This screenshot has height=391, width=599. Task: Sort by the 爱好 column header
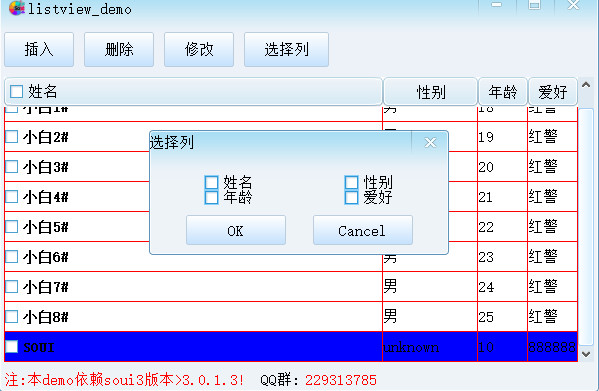coord(552,92)
